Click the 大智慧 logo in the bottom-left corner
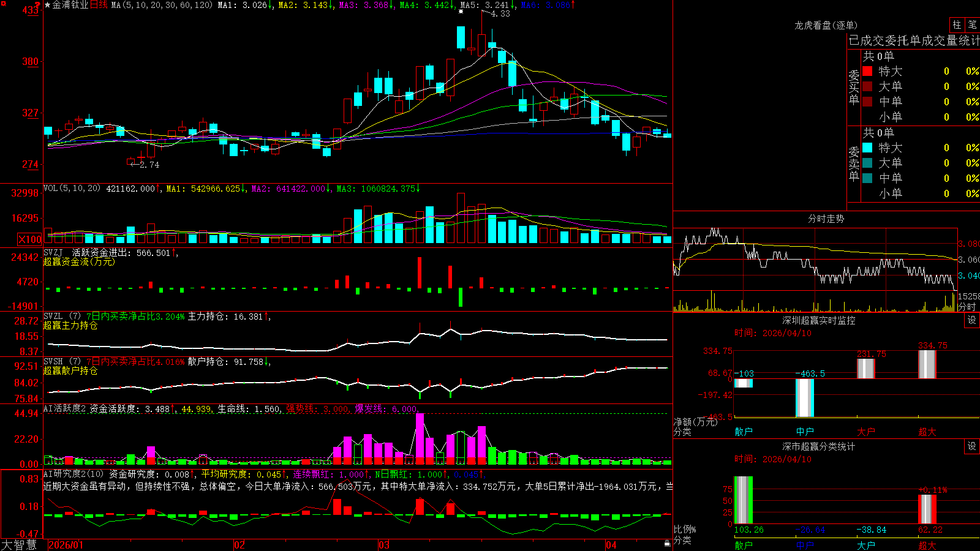This screenshot has height=551, width=980. tap(19, 545)
